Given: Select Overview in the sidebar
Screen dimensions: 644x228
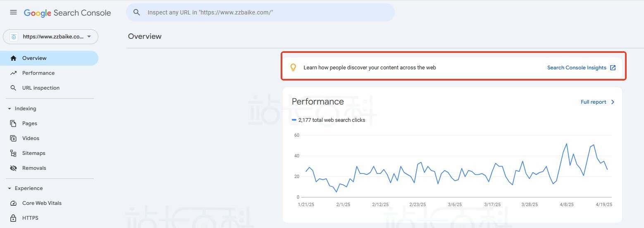Looking at the screenshot, I should pos(34,58).
